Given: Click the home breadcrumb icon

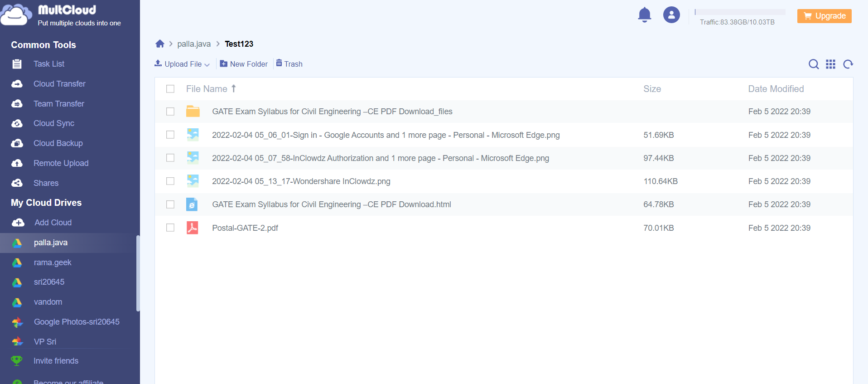Looking at the screenshot, I should click(x=159, y=44).
